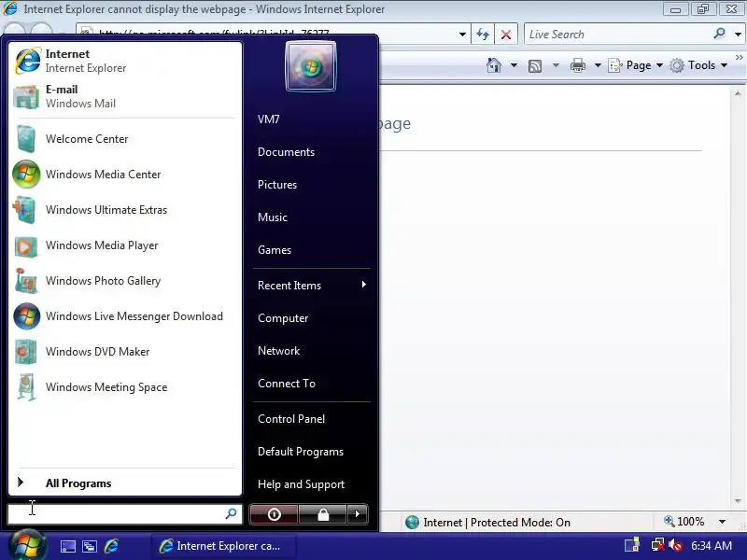Click the Start orb button
The width and height of the screenshot is (747, 560).
(x=27, y=545)
